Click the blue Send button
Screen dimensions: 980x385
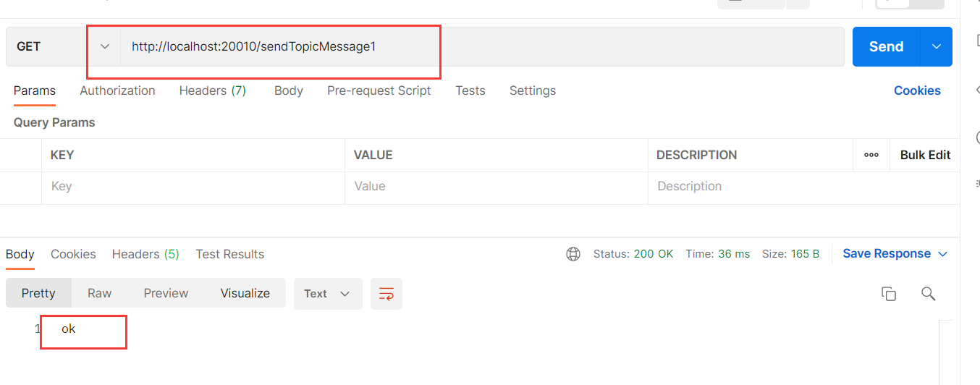(886, 46)
